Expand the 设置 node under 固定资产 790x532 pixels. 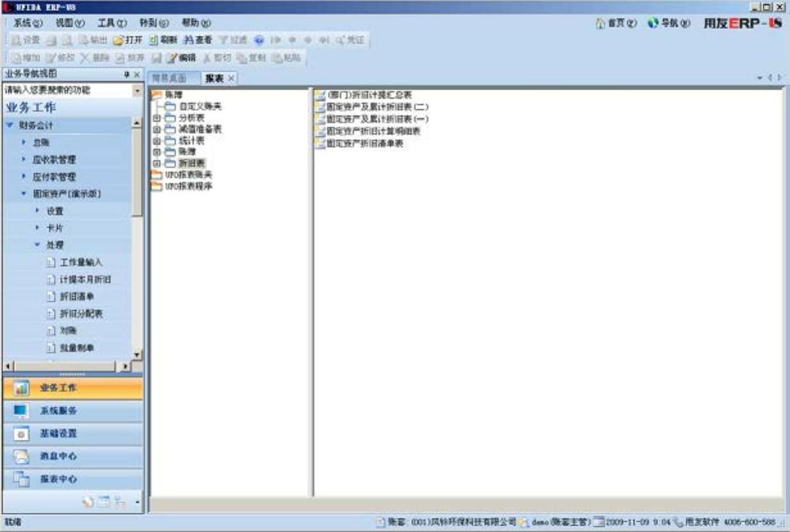(x=38, y=211)
